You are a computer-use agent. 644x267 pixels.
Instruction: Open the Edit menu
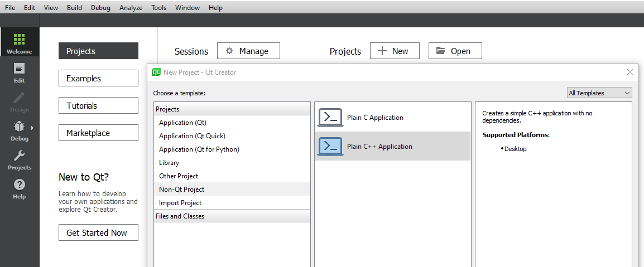pyautogui.click(x=30, y=7)
